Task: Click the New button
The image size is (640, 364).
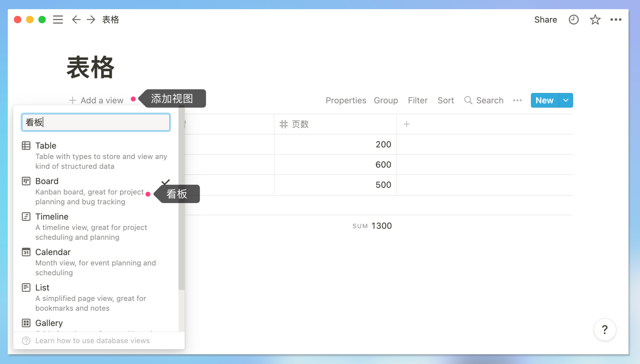Action: [545, 100]
